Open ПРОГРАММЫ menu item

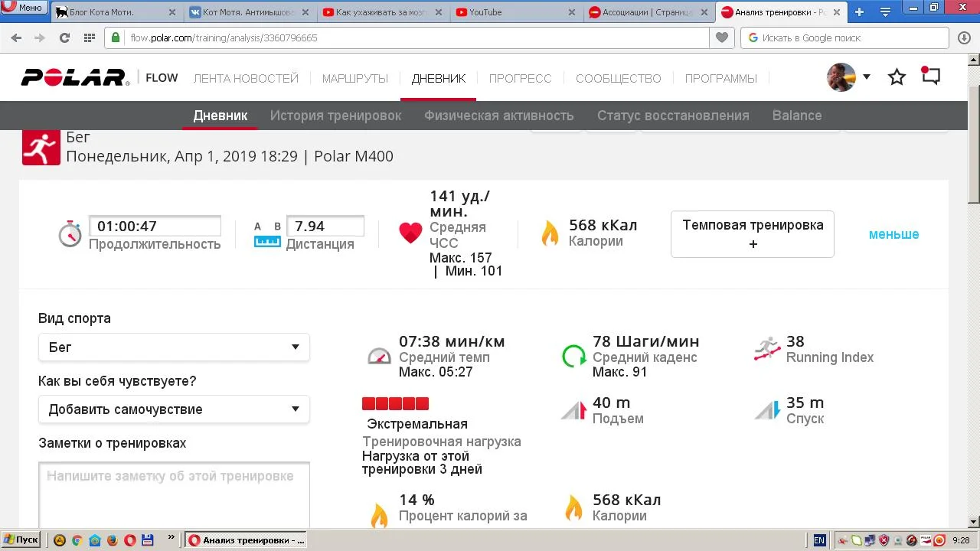pyautogui.click(x=721, y=78)
